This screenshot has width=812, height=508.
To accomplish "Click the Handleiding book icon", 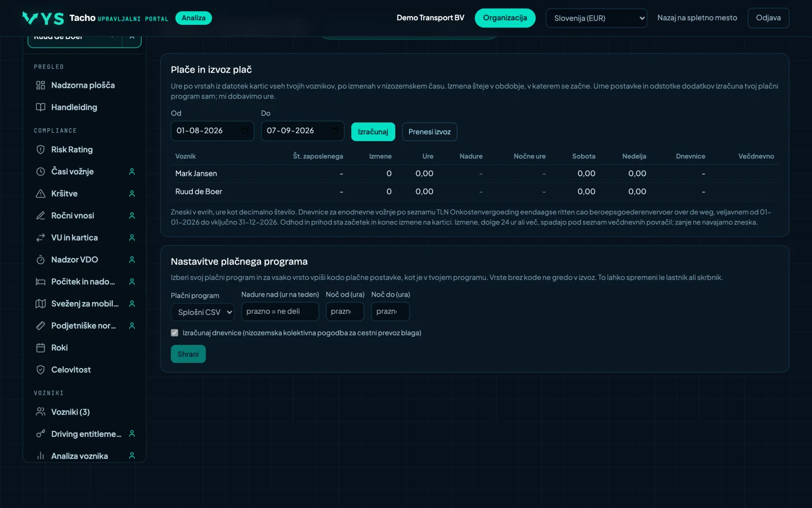I will pos(41,107).
